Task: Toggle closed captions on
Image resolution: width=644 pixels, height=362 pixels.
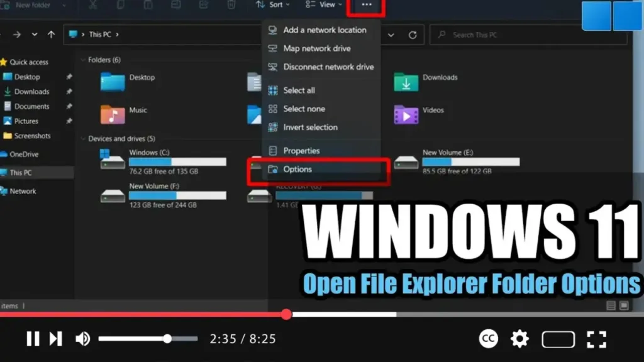Action: click(x=489, y=339)
